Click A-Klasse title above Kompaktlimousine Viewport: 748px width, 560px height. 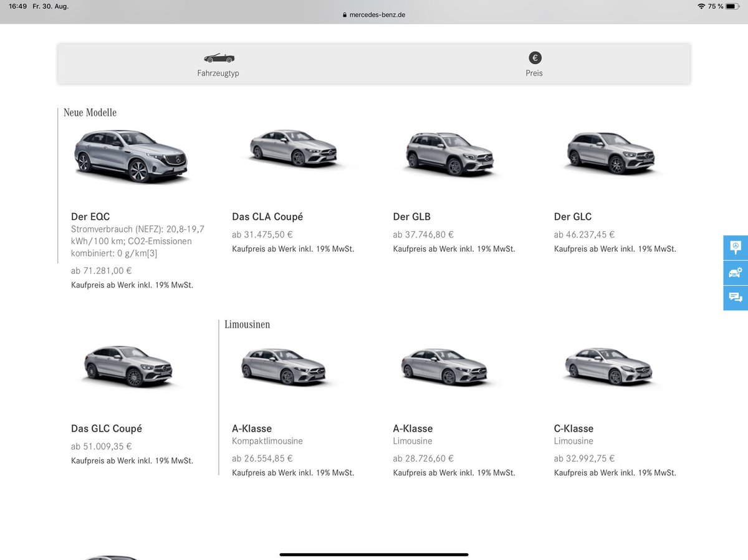pyautogui.click(x=252, y=429)
